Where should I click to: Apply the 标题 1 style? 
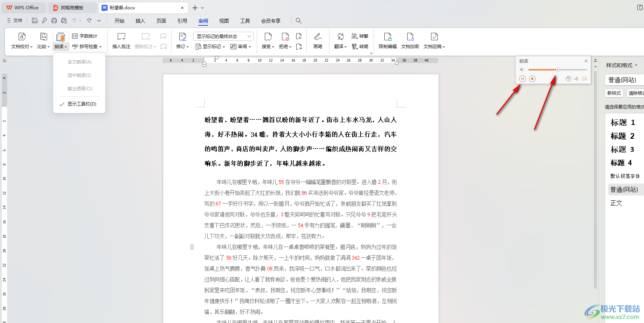(623, 122)
